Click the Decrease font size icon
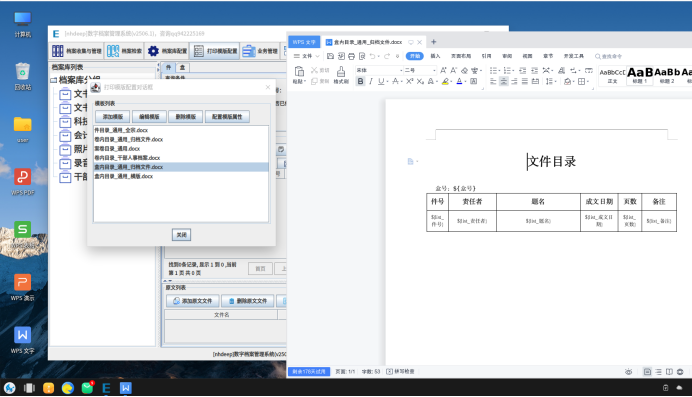 coord(454,70)
